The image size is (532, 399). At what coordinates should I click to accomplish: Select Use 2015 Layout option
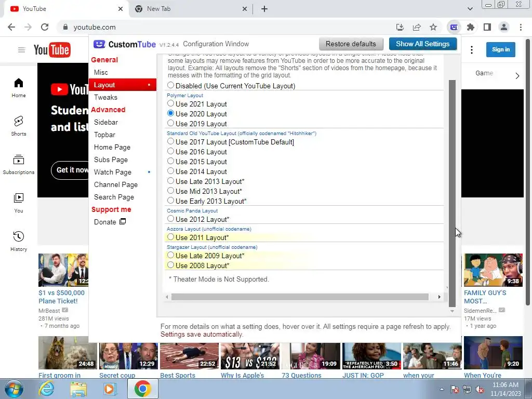click(170, 161)
